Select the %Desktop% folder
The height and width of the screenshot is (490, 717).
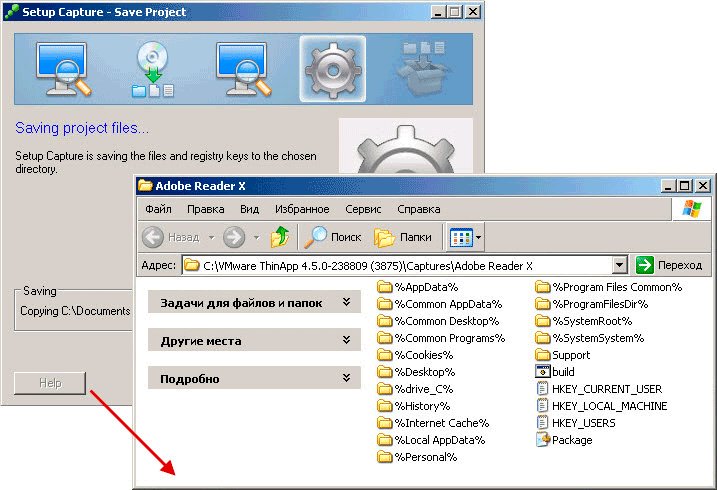(x=416, y=372)
